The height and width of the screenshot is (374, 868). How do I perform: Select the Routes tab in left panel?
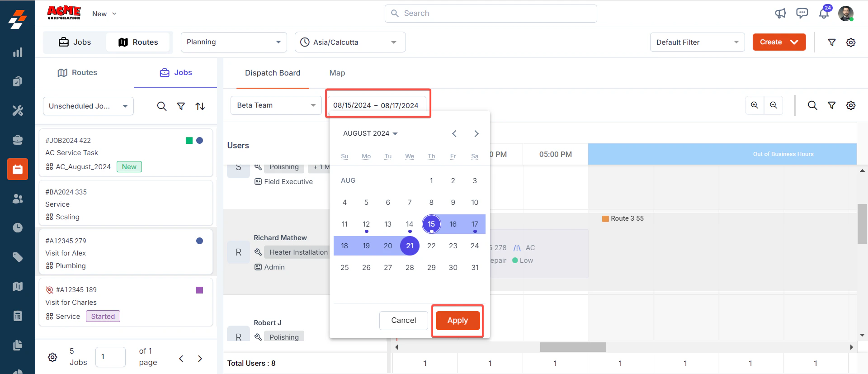pyautogui.click(x=77, y=72)
